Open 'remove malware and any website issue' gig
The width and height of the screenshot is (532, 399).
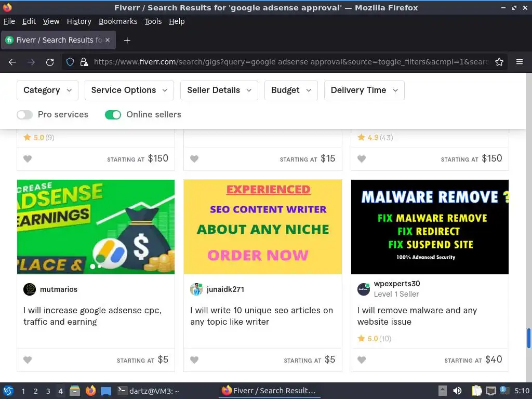point(417,316)
